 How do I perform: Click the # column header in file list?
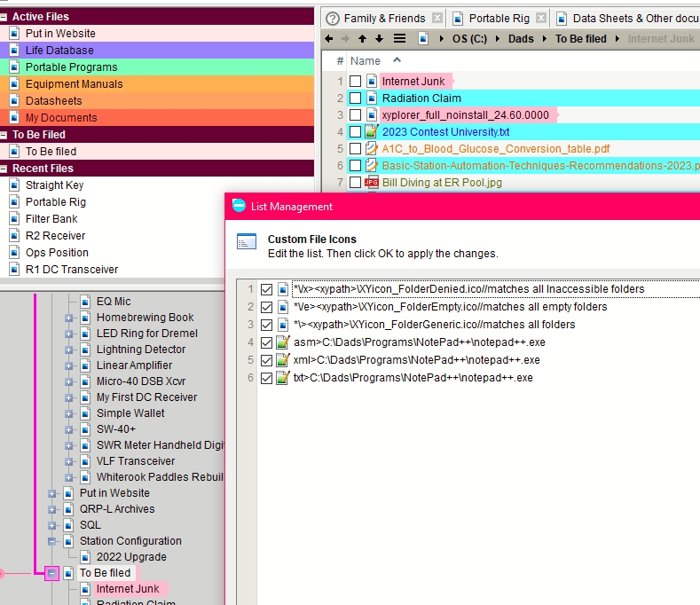pos(340,60)
